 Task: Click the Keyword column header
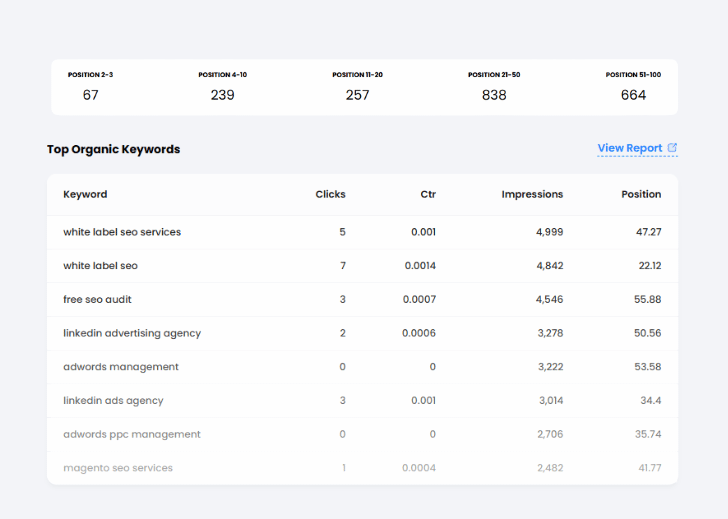85,194
